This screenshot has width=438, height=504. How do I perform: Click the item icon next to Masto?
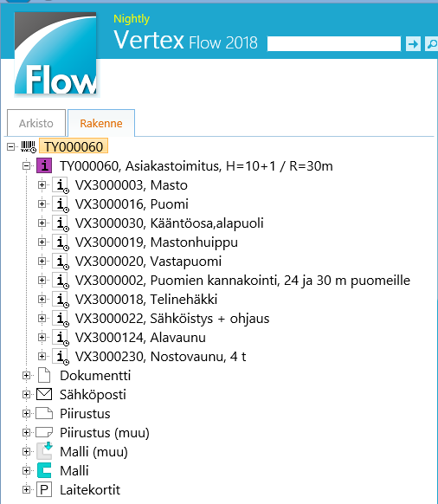[60, 185]
